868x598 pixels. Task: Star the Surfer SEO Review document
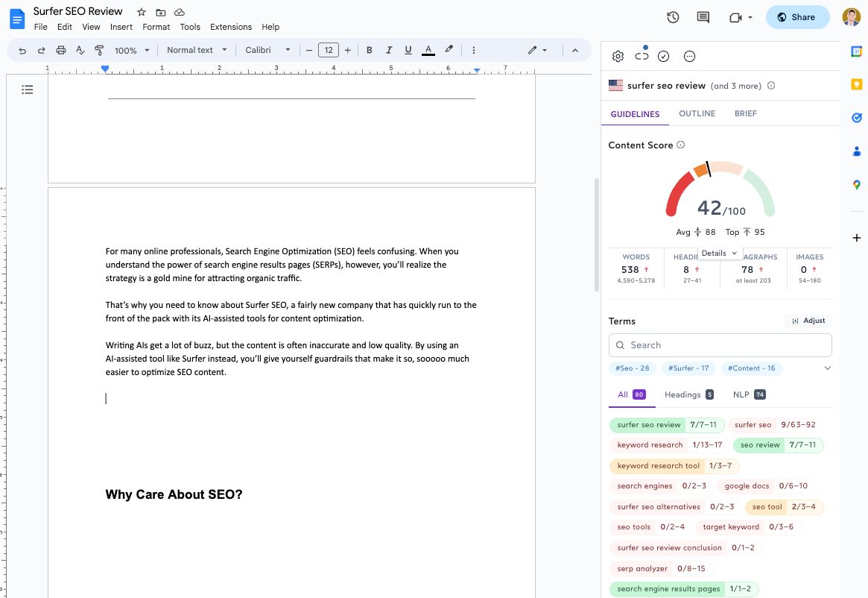click(142, 12)
